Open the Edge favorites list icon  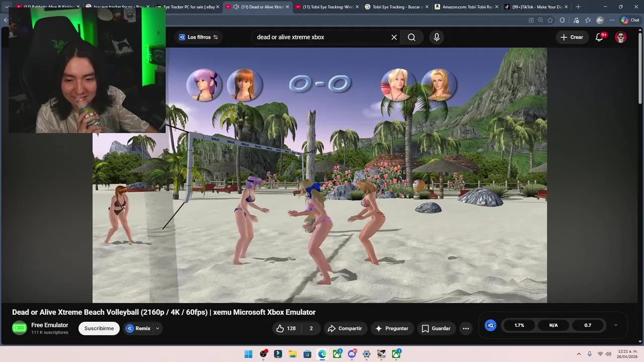[x=588, y=20]
